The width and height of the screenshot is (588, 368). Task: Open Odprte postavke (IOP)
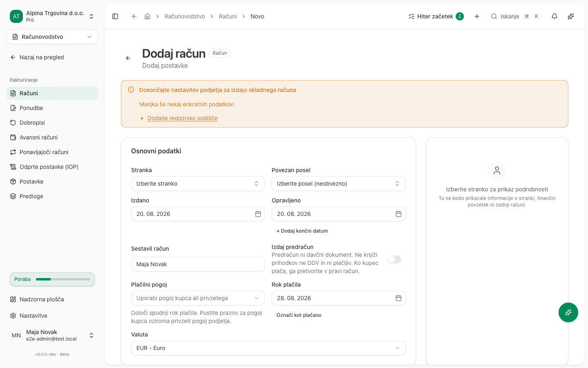click(52, 167)
